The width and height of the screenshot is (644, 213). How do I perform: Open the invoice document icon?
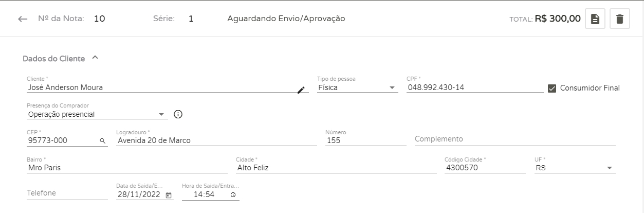(595, 19)
